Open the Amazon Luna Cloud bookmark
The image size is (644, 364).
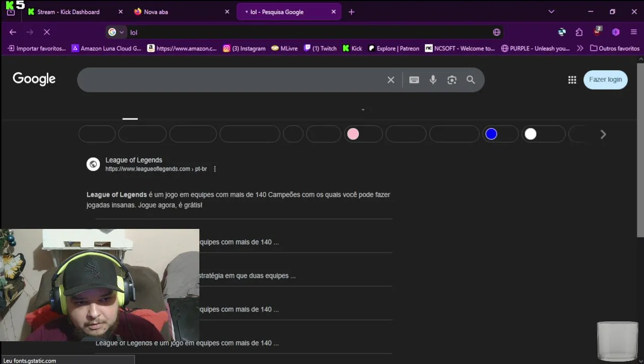click(x=107, y=49)
